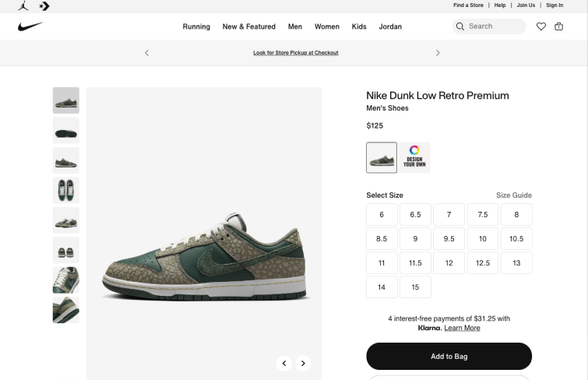
Task: Select size 7
Action: point(449,215)
